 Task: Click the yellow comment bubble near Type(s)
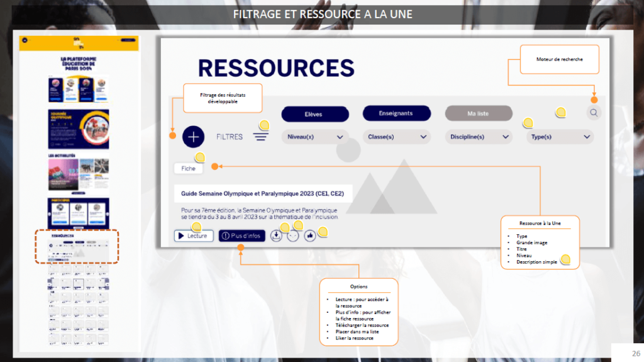click(528, 123)
